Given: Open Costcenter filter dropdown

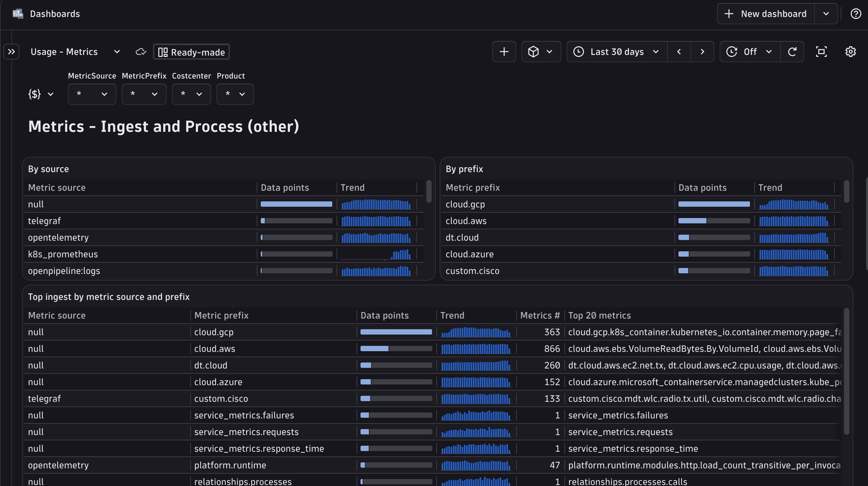Looking at the screenshot, I should pos(191,94).
